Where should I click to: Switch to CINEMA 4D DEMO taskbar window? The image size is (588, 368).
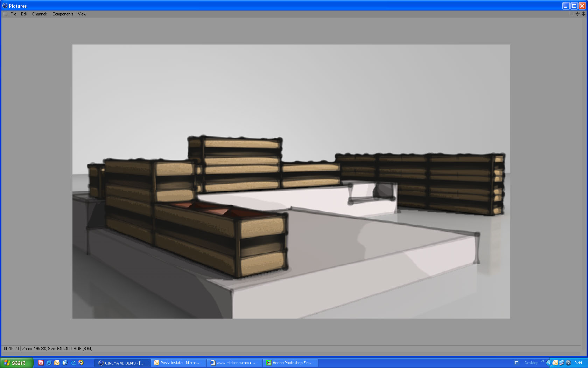[x=122, y=363]
